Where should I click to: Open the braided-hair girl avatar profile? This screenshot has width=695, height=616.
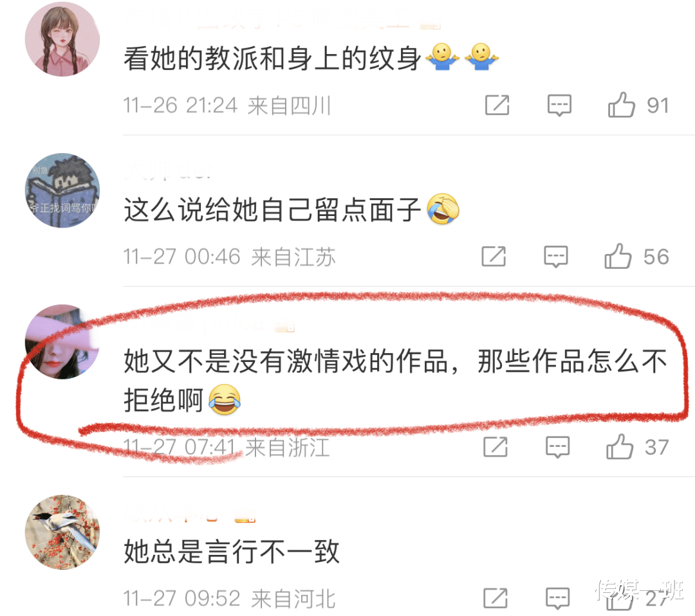click(x=62, y=39)
